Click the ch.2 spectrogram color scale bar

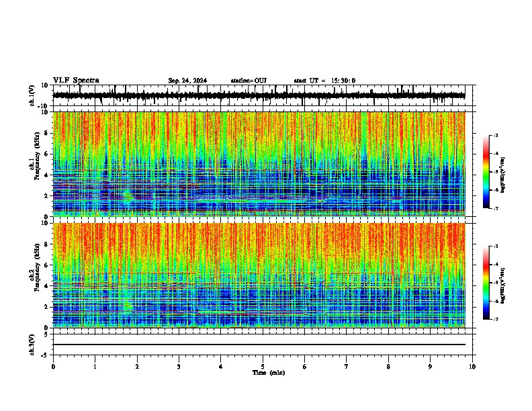[x=486, y=283]
